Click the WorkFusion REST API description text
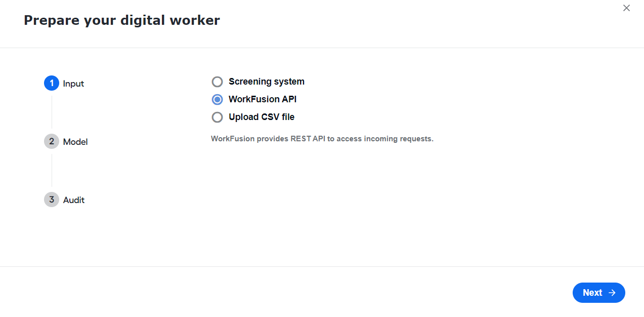644x317 pixels. pos(322,139)
